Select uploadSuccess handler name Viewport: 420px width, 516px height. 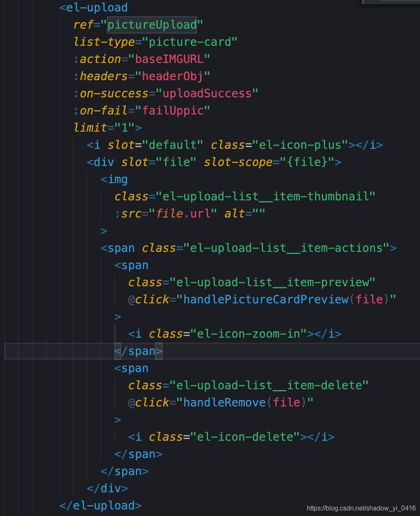[x=207, y=94]
